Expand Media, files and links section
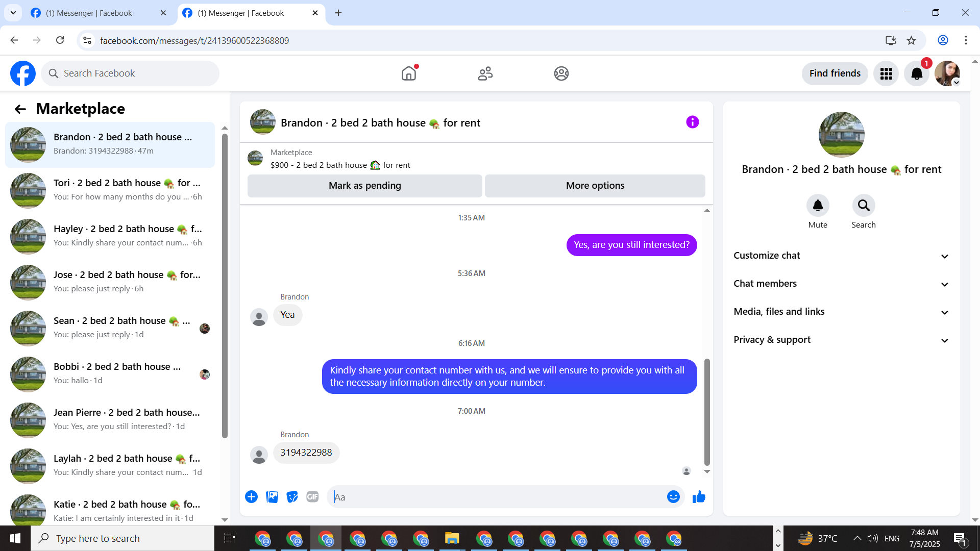This screenshot has width=980, height=551. [841, 312]
